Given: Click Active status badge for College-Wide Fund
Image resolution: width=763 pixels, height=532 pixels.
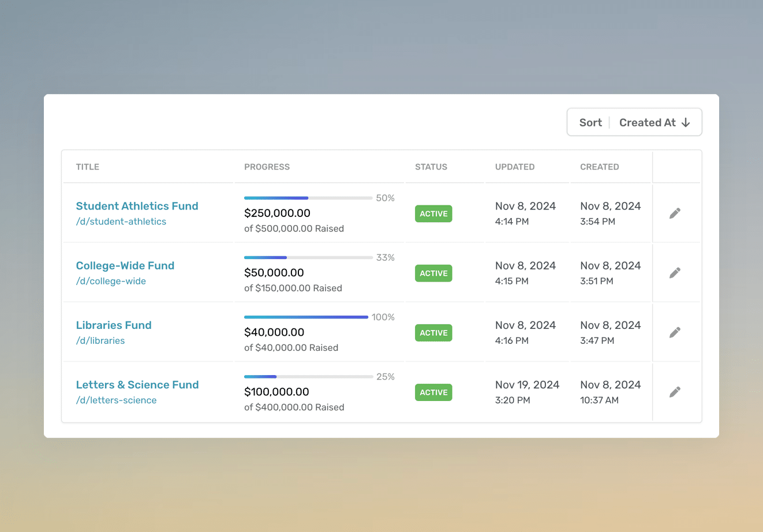Looking at the screenshot, I should 433,274.
